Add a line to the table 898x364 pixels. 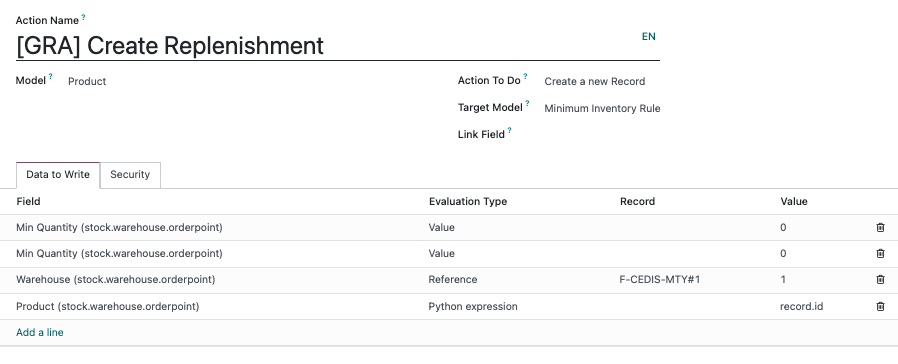(40, 333)
